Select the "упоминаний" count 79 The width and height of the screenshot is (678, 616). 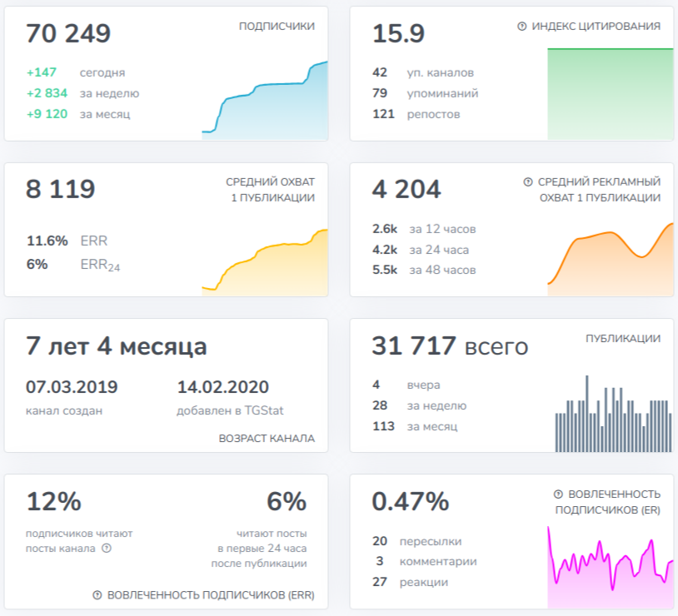coord(380,93)
